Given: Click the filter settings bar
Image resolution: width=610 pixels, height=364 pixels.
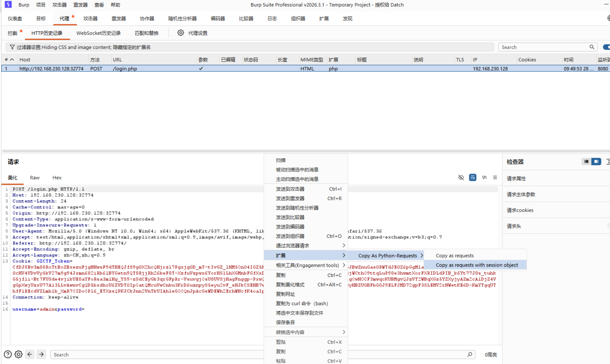Looking at the screenshot, I should (x=250, y=47).
